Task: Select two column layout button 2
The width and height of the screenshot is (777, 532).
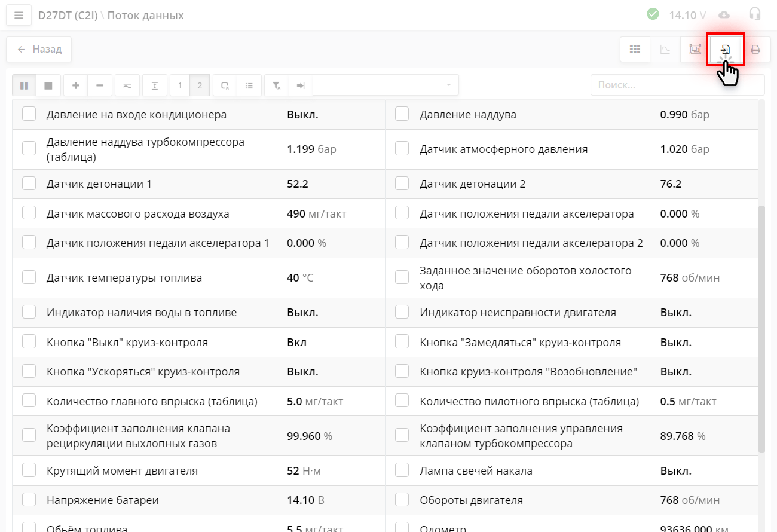Action: tap(200, 85)
